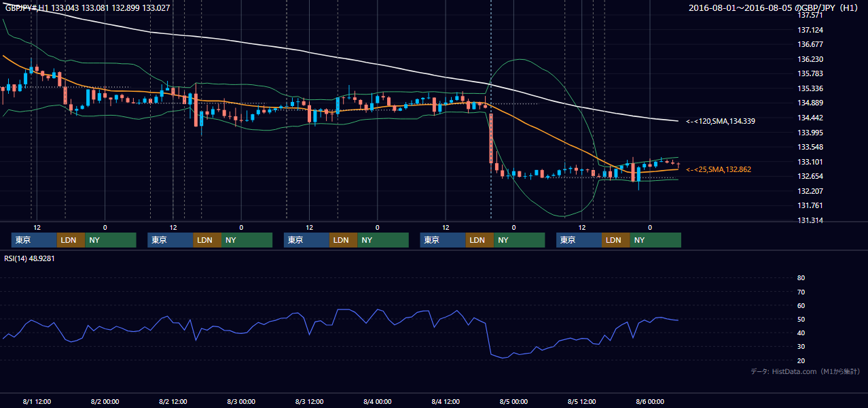Viewport: 868px width, 408px height.
Task: Click RSI level 80 label
Action: coord(801,278)
